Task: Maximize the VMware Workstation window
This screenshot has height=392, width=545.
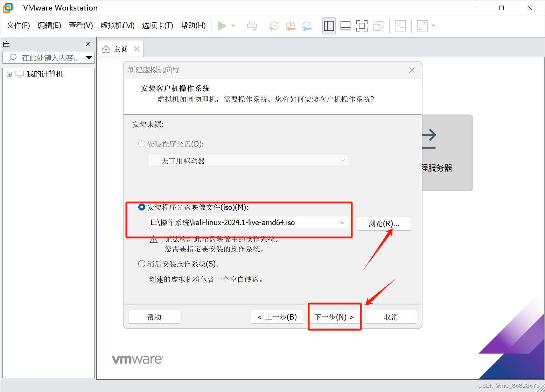Action: [x=501, y=8]
